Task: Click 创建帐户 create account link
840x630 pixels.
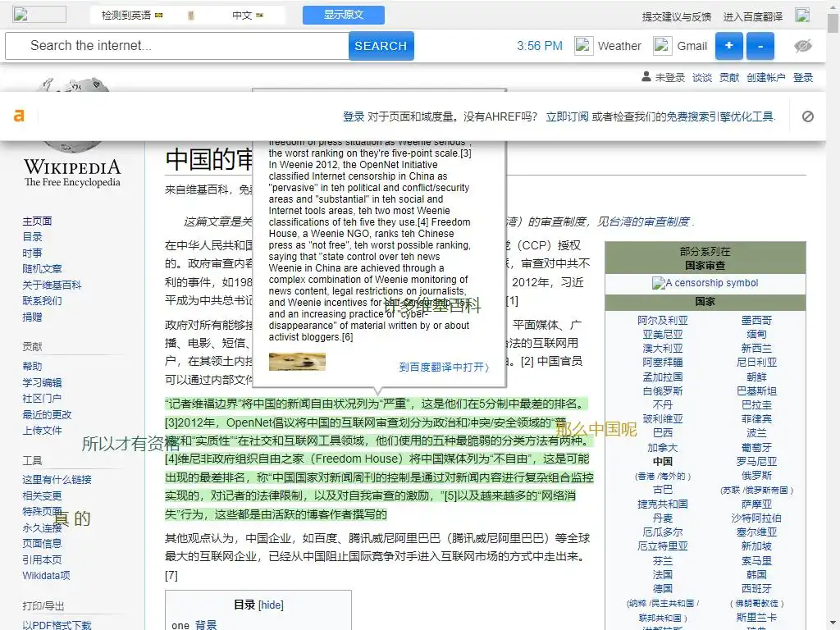Action: (x=766, y=78)
